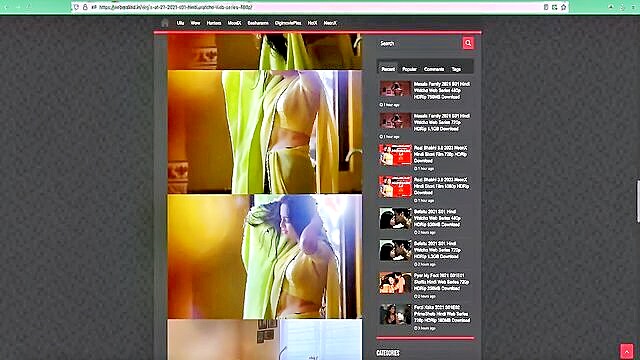Open the Hunters menu item

click(x=214, y=23)
